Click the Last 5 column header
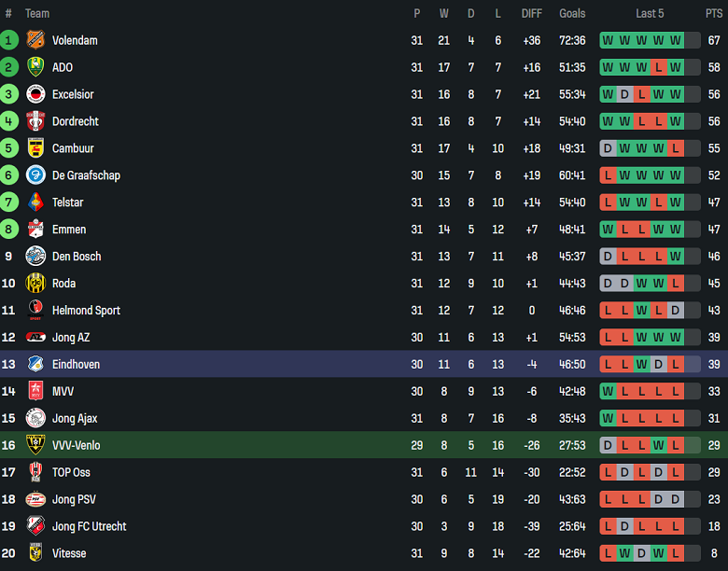 tap(650, 13)
